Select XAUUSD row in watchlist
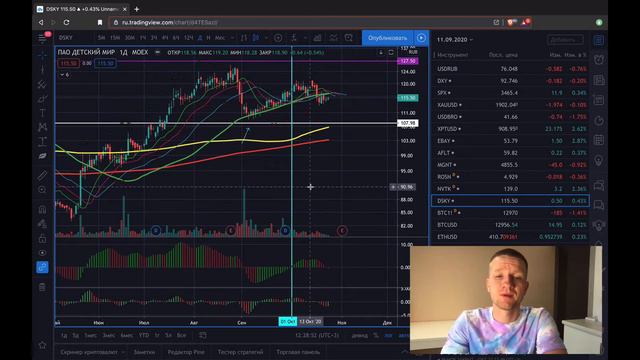The width and height of the screenshot is (640, 360). click(511, 105)
